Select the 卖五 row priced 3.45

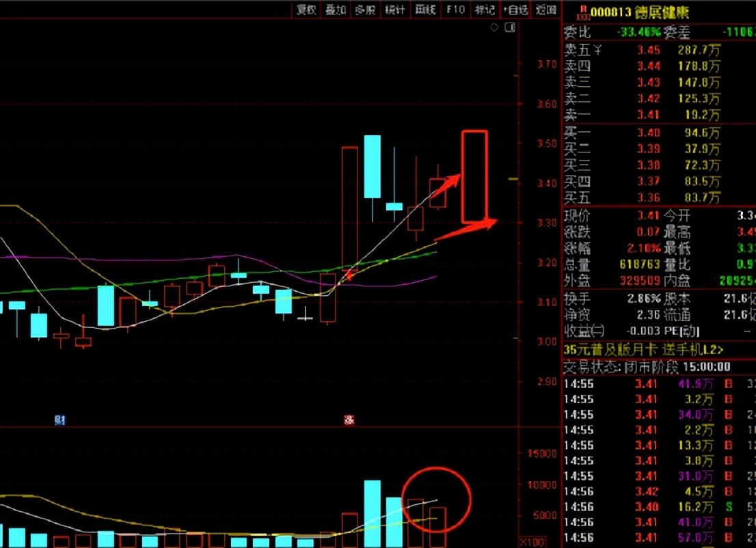(659, 50)
